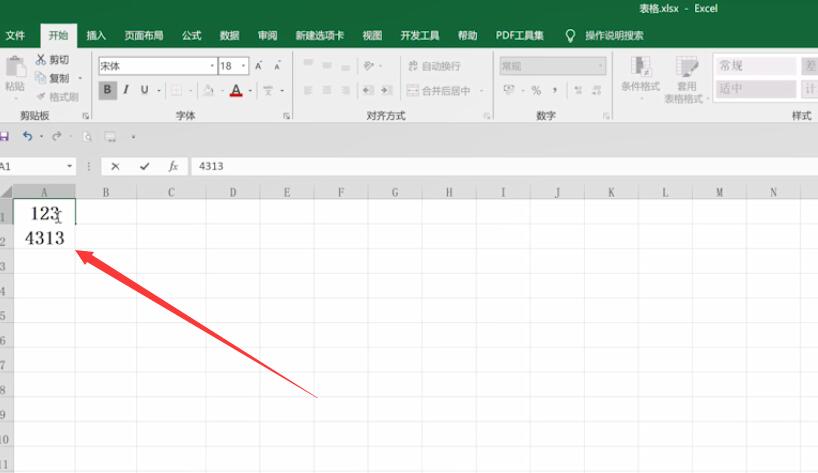The height and width of the screenshot is (473, 818).
Task: Open the font name dropdown showing 宋体
Action: [x=212, y=66]
